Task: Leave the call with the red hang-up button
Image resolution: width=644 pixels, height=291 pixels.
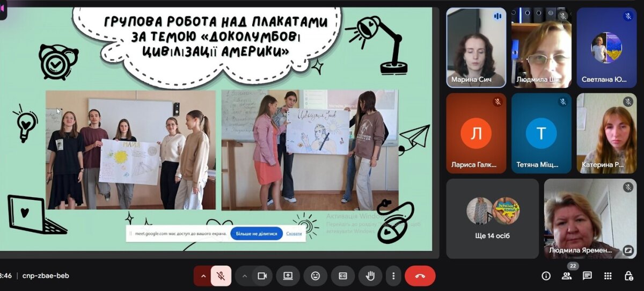Action: 420,276
